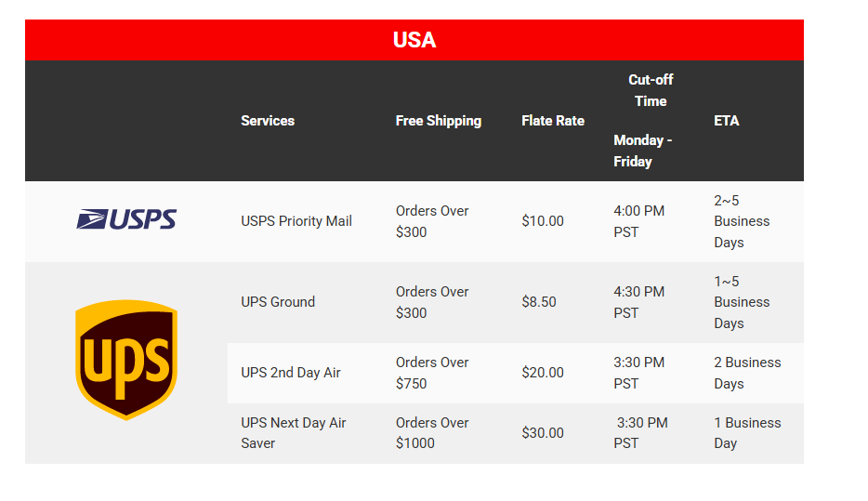
Task: Click the $20.00 flat rate cell
Action: point(543,373)
